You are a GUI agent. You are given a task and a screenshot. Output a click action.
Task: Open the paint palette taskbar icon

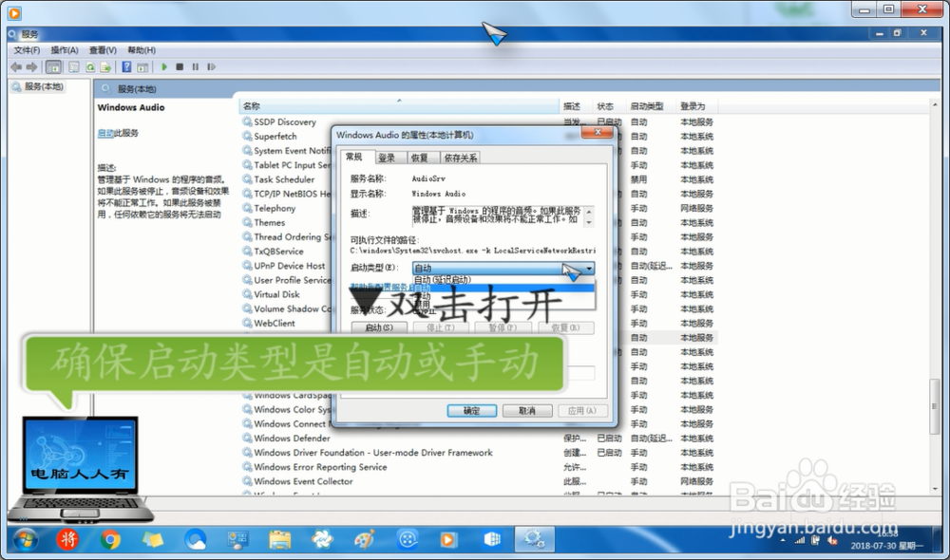click(365, 539)
